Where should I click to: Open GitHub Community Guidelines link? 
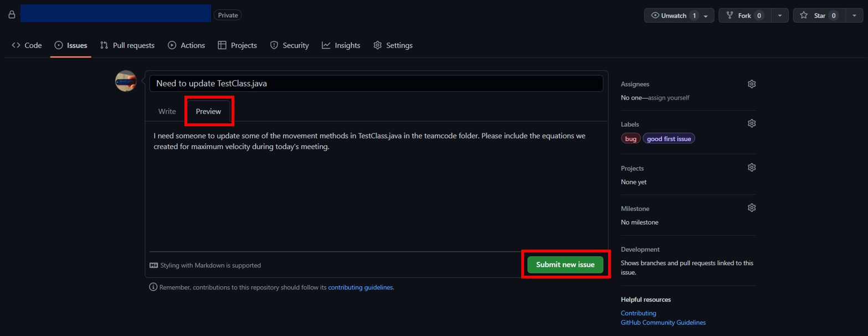pos(663,322)
